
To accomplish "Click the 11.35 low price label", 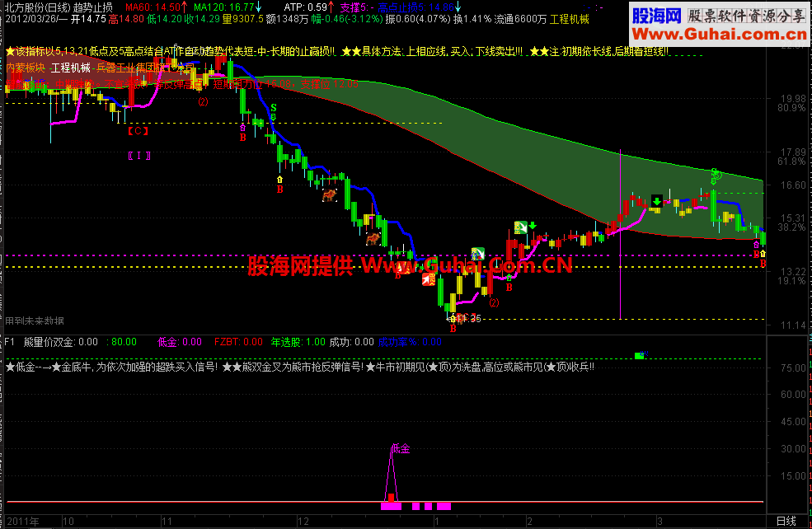I will tap(469, 318).
